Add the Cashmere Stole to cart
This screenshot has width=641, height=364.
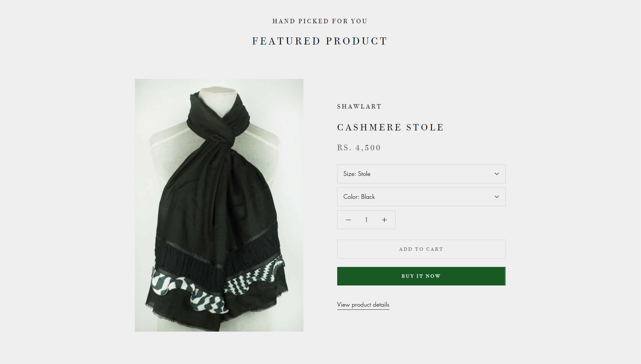tap(421, 249)
